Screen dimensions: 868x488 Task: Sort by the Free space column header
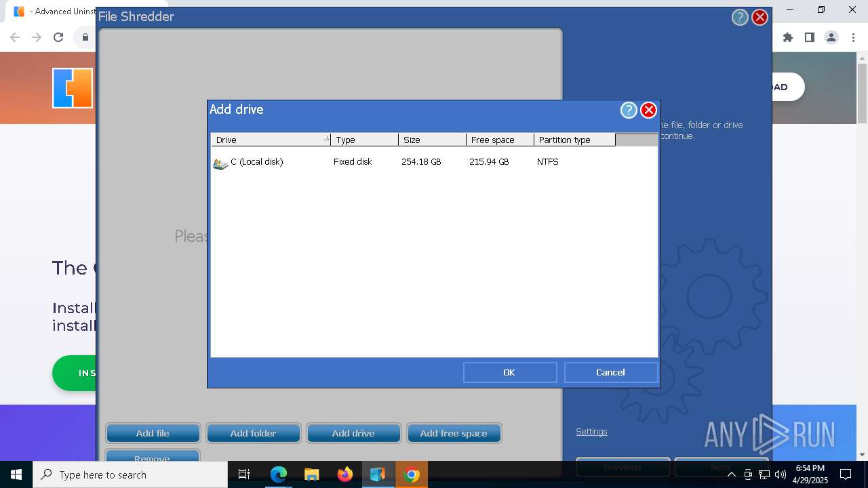500,140
